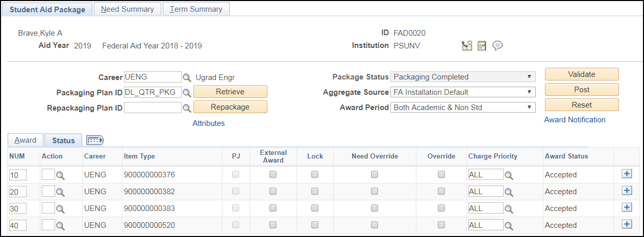The width and height of the screenshot is (644, 237).
Task: Click the show all columns grid icon
Action: [x=95, y=140]
